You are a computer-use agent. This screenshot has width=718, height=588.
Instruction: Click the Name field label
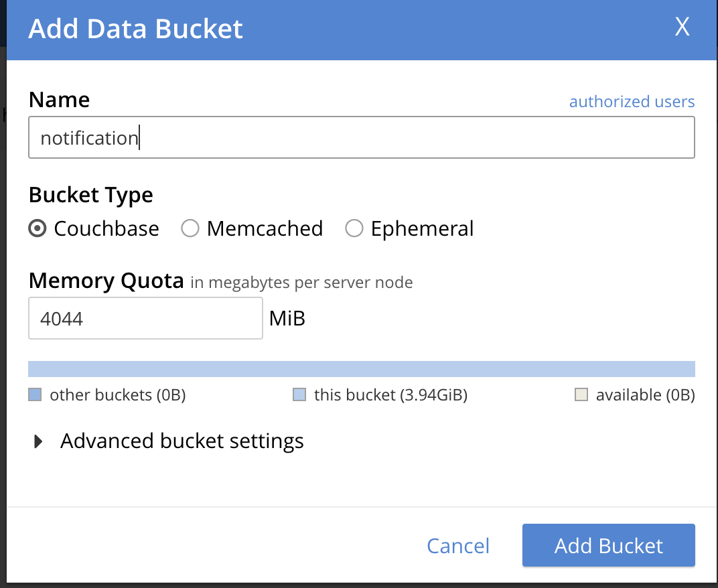[x=60, y=100]
